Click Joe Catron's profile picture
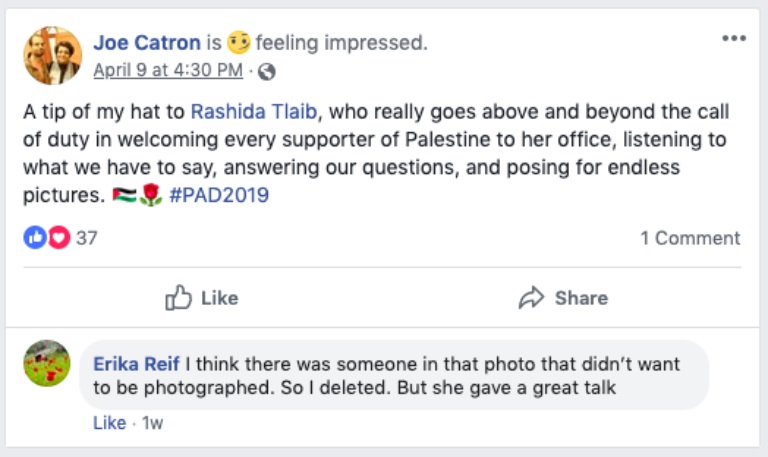Viewport: 768px width, 457px height. 52,56
